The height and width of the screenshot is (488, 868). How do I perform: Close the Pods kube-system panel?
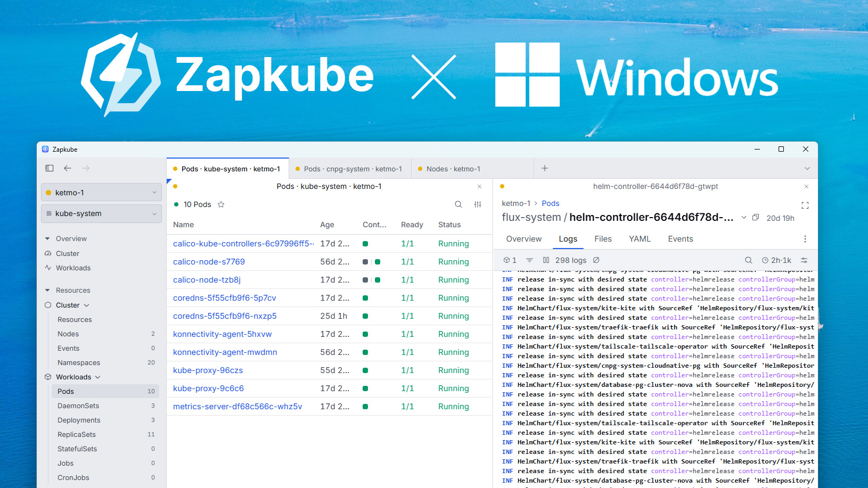click(x=480, y=187)
